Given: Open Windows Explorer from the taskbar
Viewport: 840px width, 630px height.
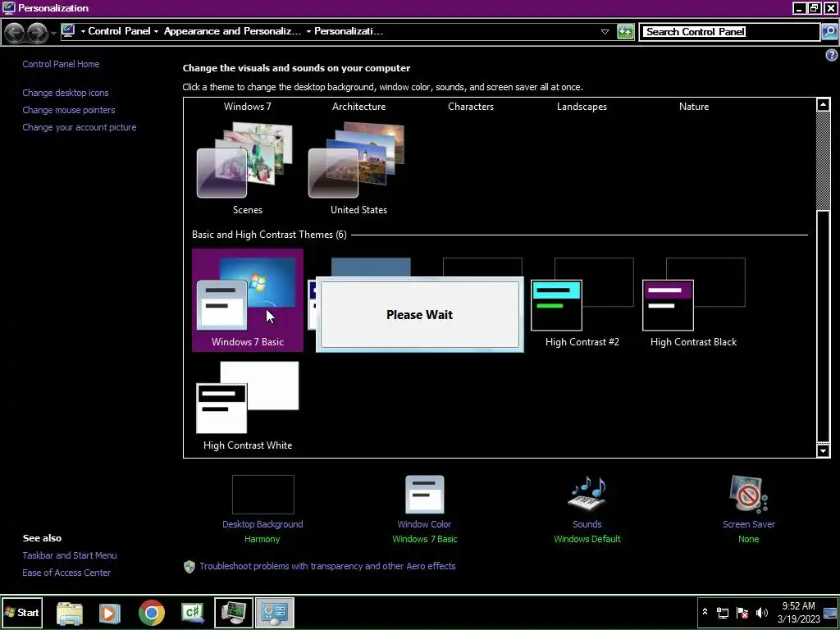Looking at the screenshot, I should pyautogui.click(x=70, y=613).
